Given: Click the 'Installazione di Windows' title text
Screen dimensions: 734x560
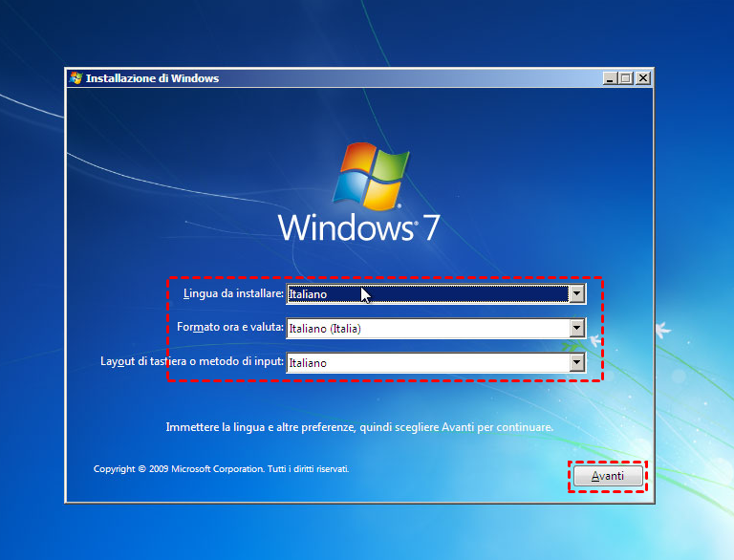Looking at the screenshot, I should pyautogui.click(x=152, y=78).
